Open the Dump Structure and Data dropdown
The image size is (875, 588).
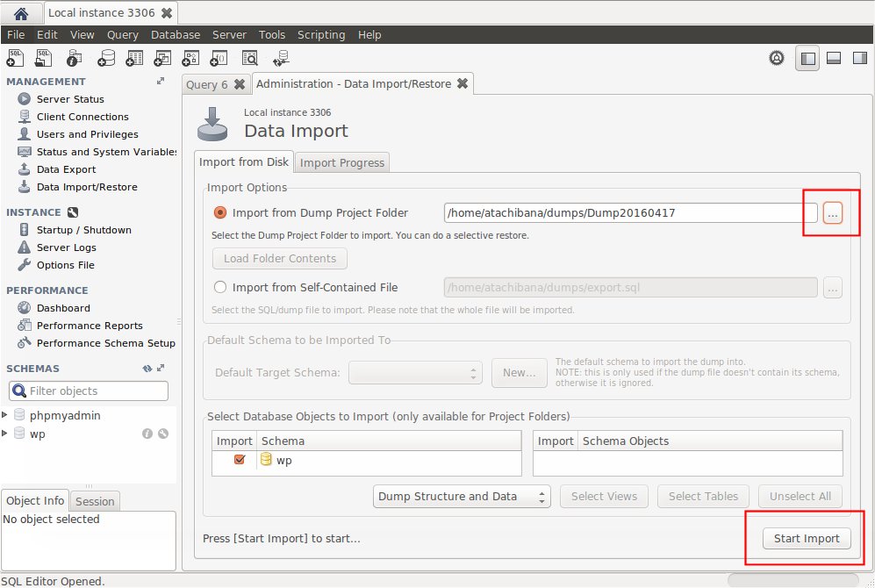(x=462, y=497)
